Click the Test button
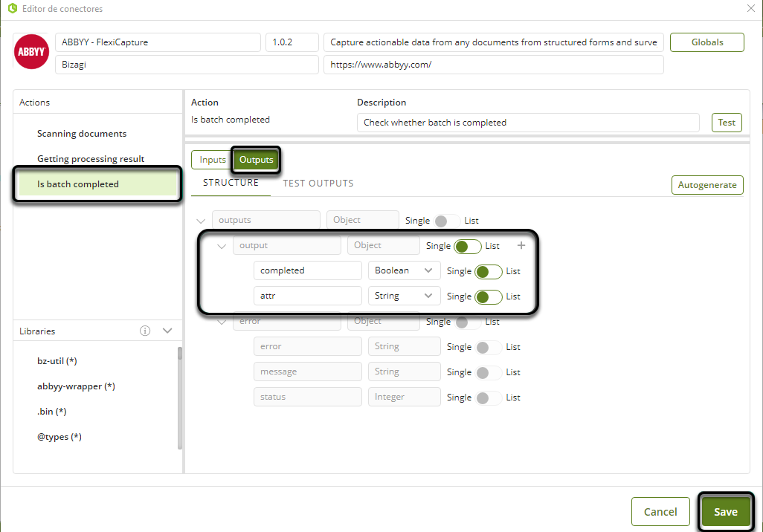 click(x=727, y=123)
